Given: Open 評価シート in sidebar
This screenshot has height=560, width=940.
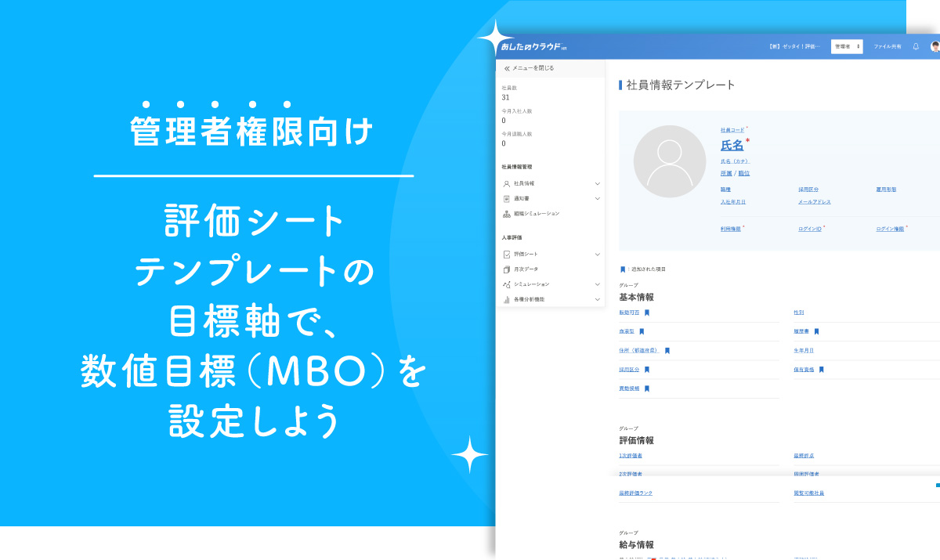Looking at the screenshot, I should 526,255.
